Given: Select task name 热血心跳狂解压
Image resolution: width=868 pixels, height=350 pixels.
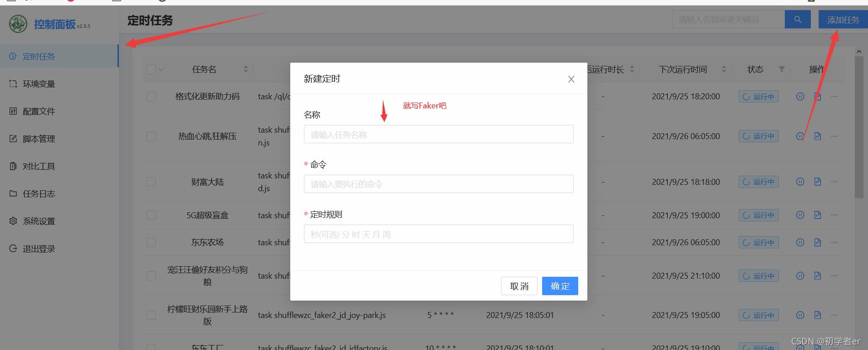Looking at the screenshot, I should pos(208,136).
